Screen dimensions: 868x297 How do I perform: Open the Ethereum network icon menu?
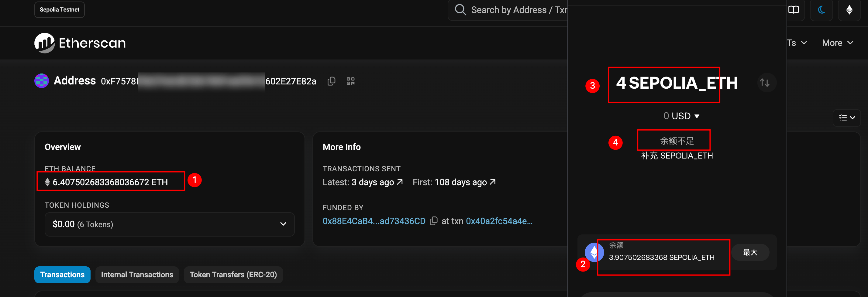849,10
